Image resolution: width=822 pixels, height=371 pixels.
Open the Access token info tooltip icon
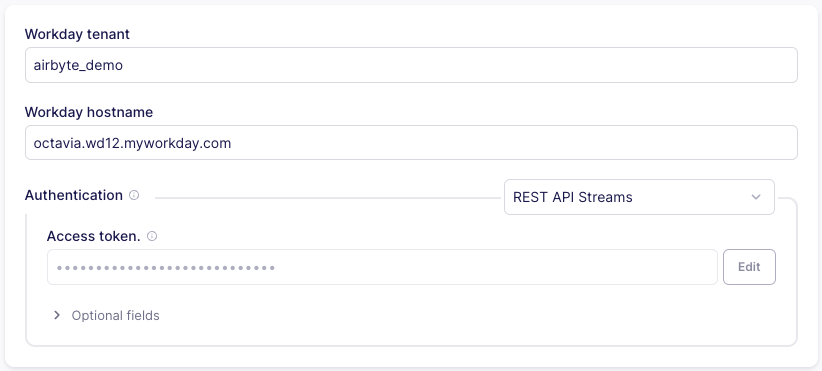coord(152,236)
